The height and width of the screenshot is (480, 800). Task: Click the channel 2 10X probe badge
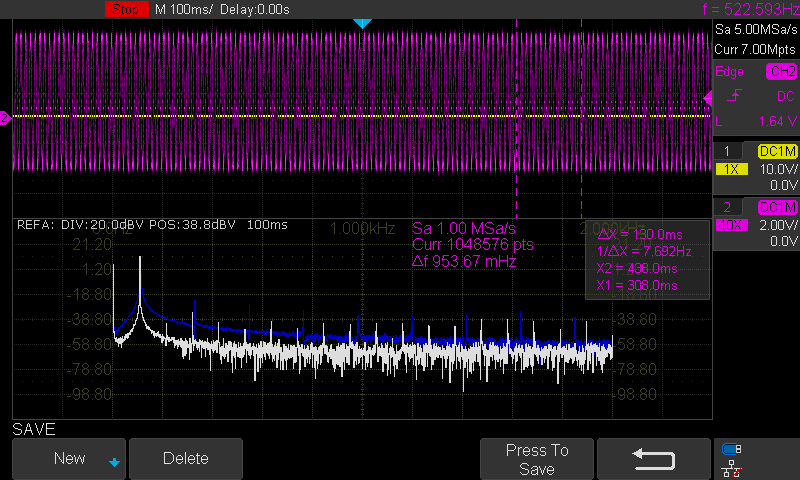(x=732, y=225)
